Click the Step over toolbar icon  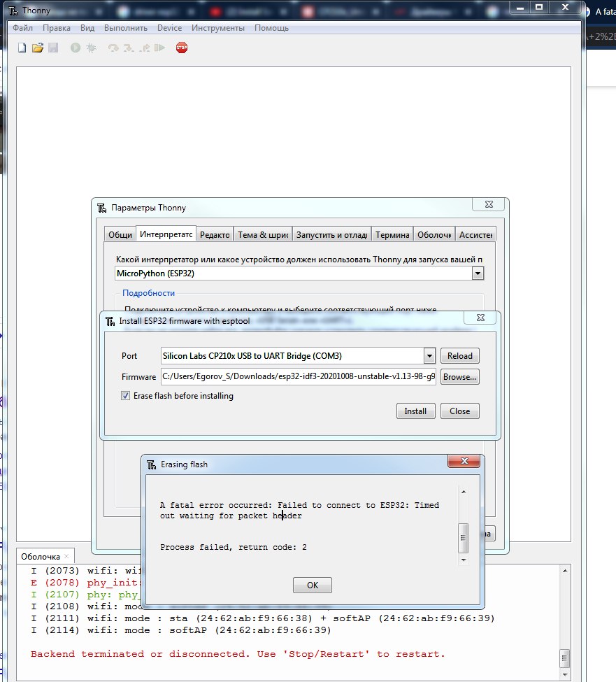point(113,48)
